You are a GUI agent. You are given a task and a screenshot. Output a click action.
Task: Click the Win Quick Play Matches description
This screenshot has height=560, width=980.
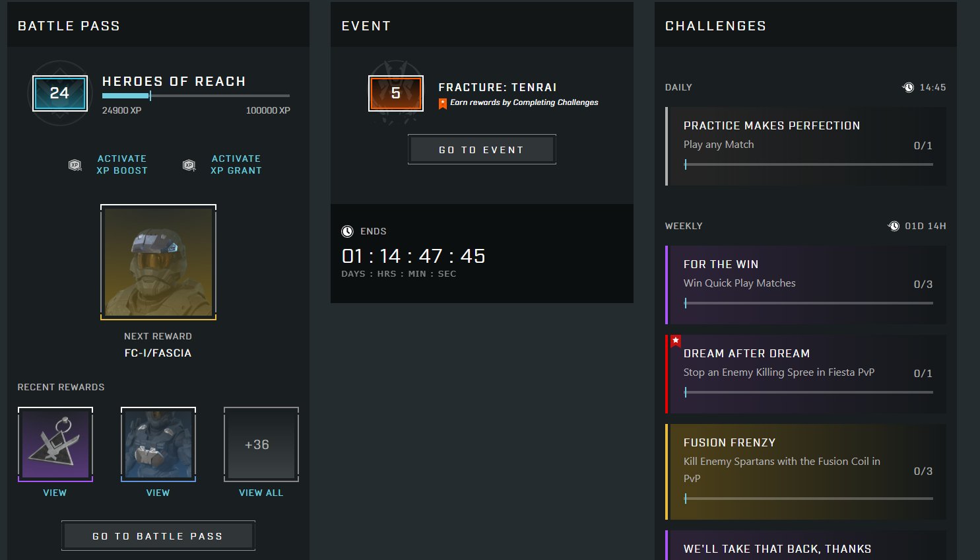tap(740, 283)
